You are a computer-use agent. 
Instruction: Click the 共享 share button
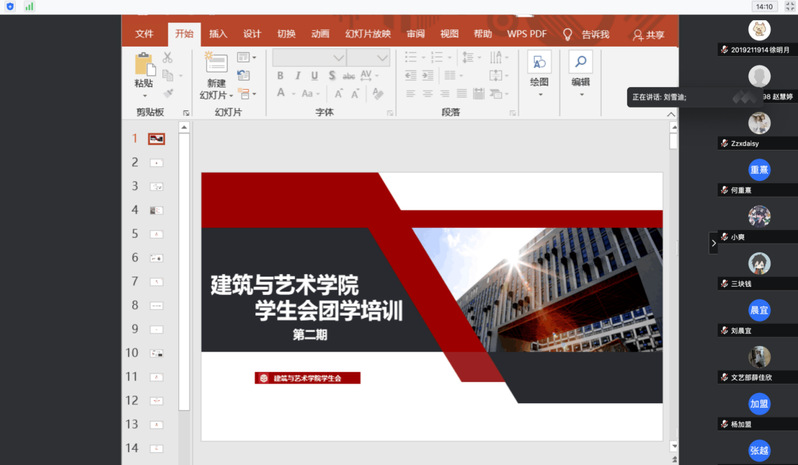coord(648,34)
